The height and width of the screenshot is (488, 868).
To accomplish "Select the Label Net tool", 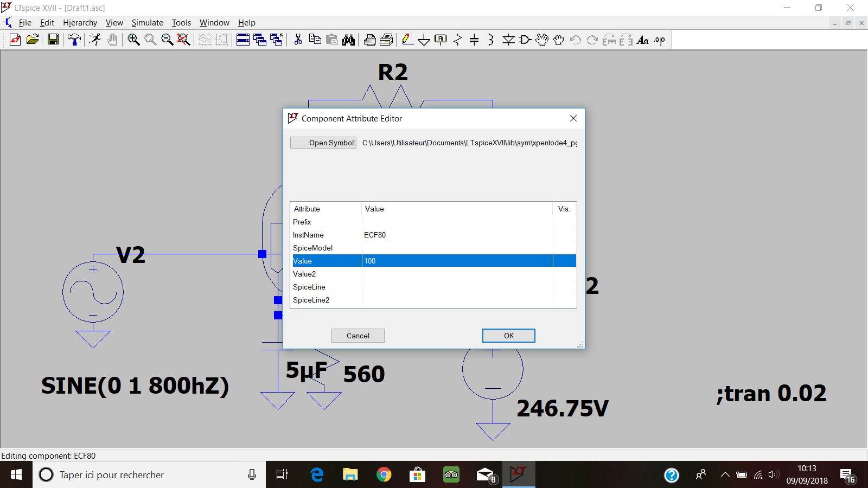I will click(441, 40).
